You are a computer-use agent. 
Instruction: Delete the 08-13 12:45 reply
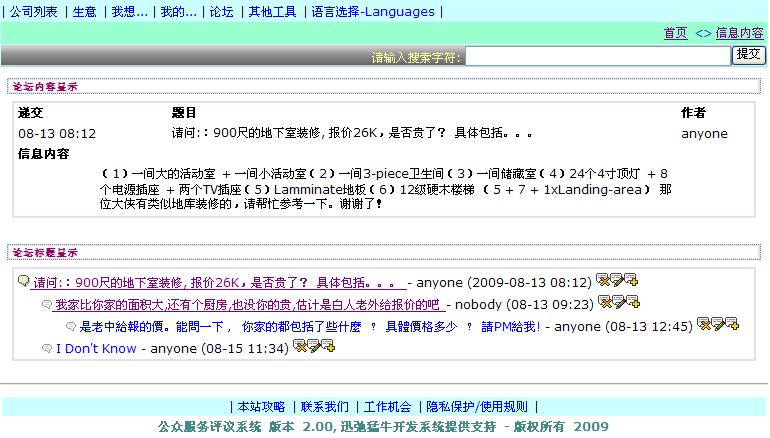click(704, 324)
